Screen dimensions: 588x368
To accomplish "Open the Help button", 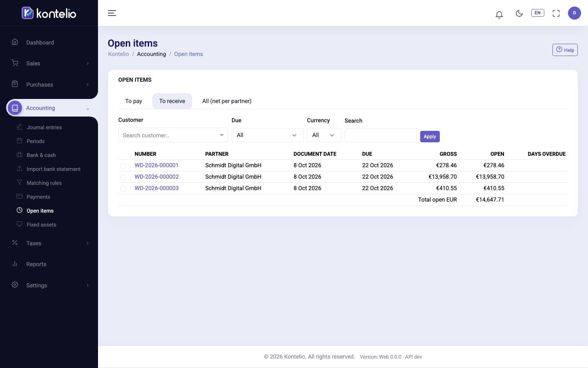I will [x=565, y=50].
